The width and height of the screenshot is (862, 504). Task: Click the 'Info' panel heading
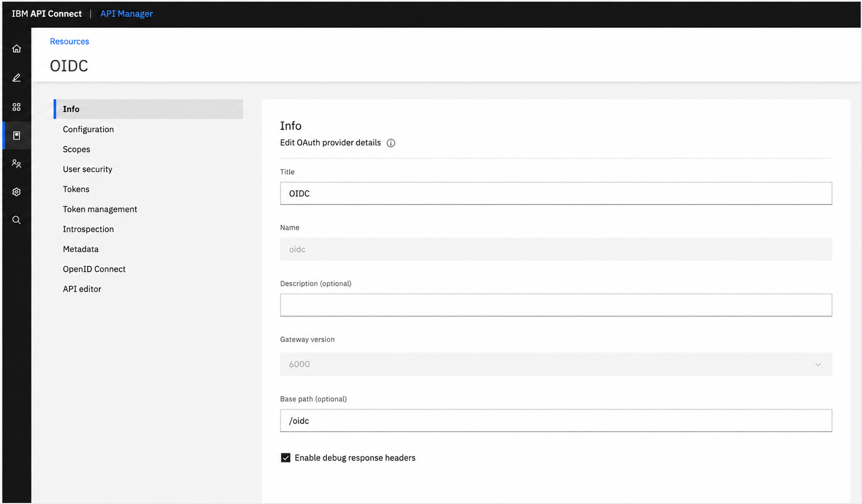291,126
